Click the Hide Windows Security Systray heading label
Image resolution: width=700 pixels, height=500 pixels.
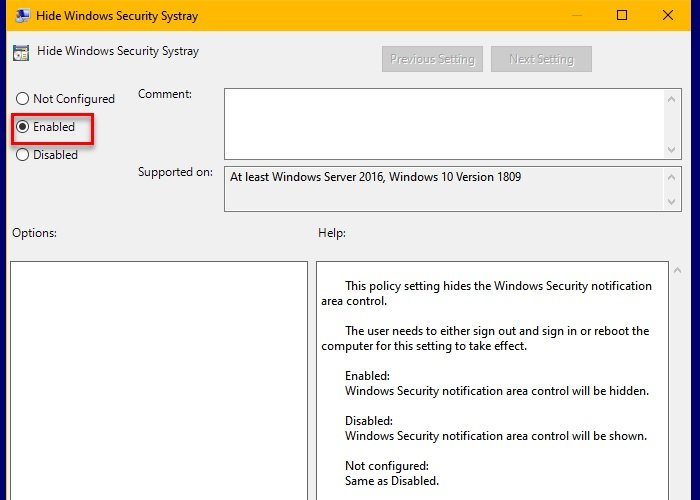tap(118, 51)
